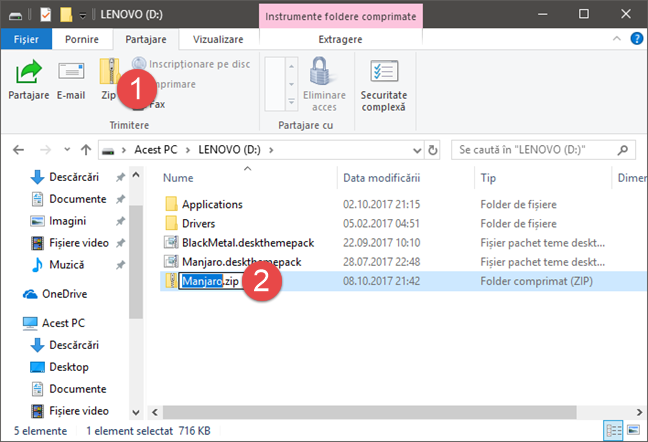Switch to large icons view in status bar
The image size is (648, 442).
click(x=633, y=430)
